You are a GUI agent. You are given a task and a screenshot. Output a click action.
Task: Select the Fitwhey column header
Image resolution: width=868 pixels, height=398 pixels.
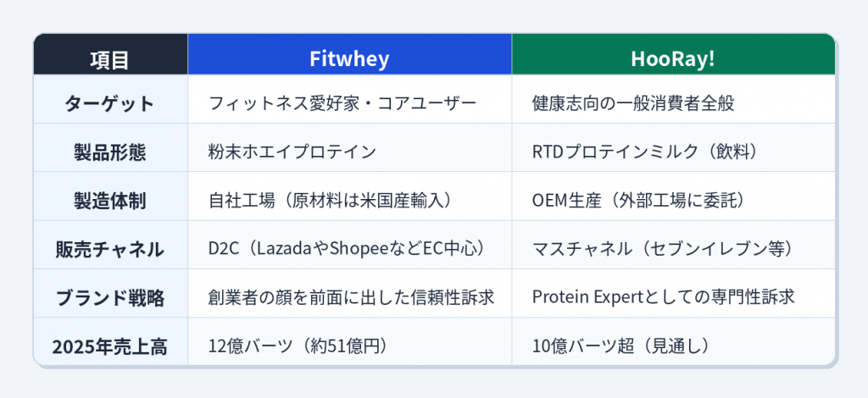[x=348, y=59]
